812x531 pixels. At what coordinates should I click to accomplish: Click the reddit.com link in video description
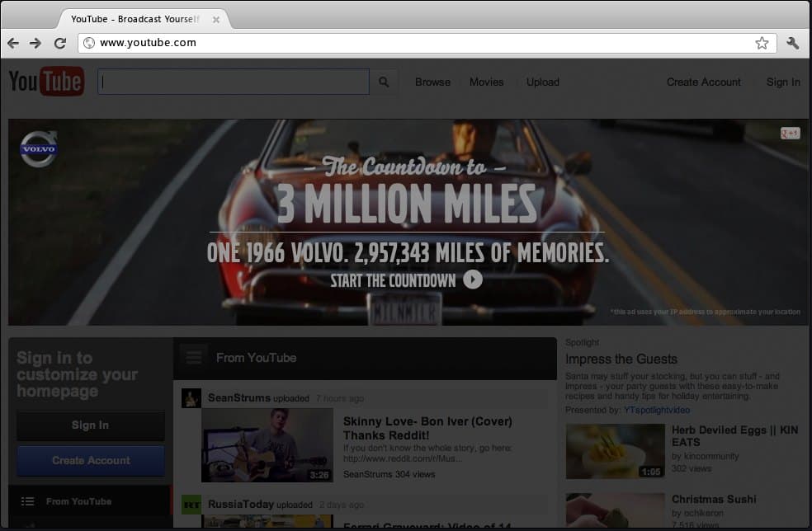pos(403,458)
